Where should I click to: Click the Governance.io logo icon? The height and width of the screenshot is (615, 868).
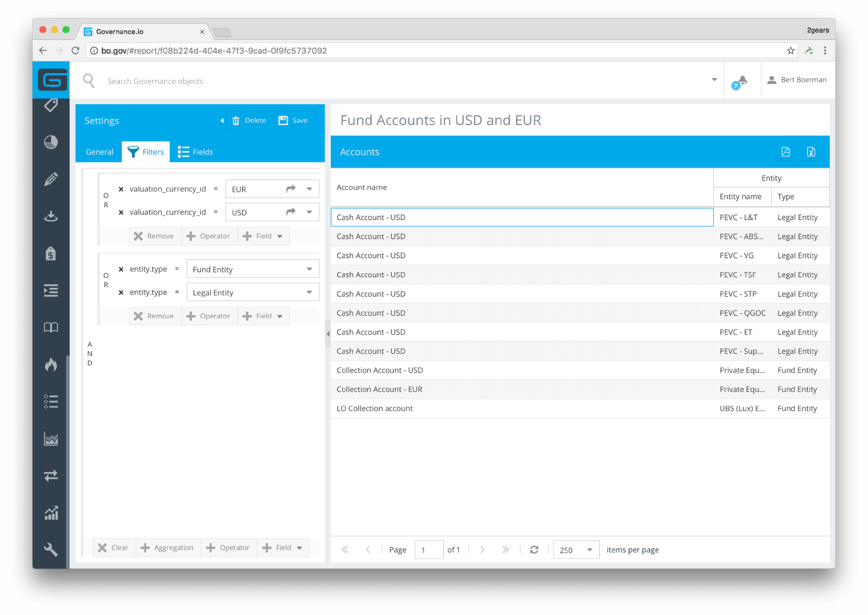point(52,80)
